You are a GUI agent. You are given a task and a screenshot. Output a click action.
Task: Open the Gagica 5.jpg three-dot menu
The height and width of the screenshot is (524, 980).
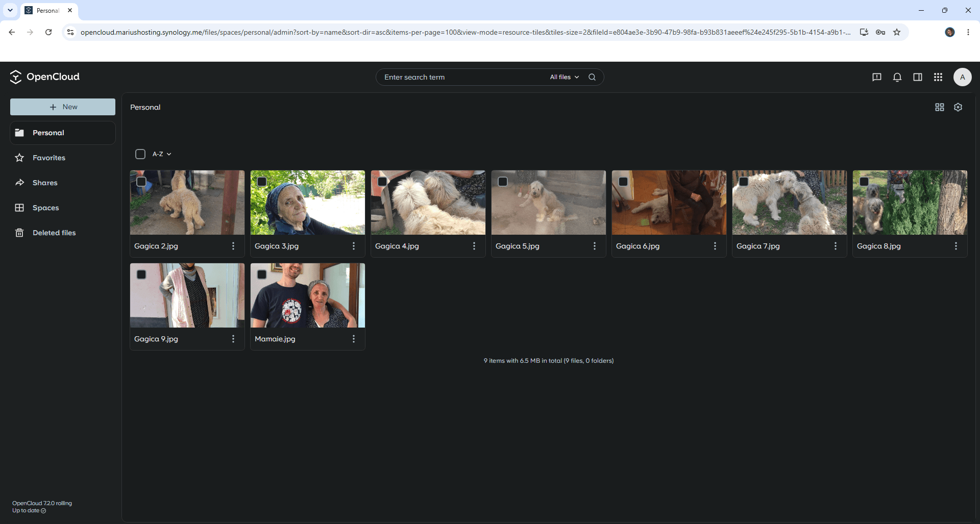pos(594,246)
